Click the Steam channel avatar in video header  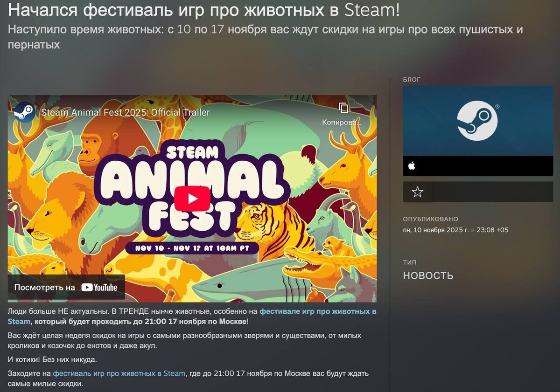tap(25, 112)
